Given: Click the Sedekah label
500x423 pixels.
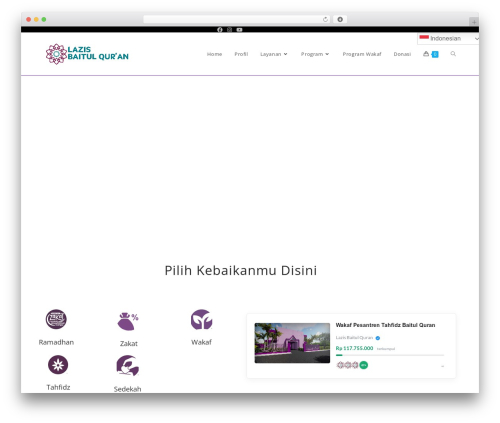Looking at the screenshot, I should (128, 389).
